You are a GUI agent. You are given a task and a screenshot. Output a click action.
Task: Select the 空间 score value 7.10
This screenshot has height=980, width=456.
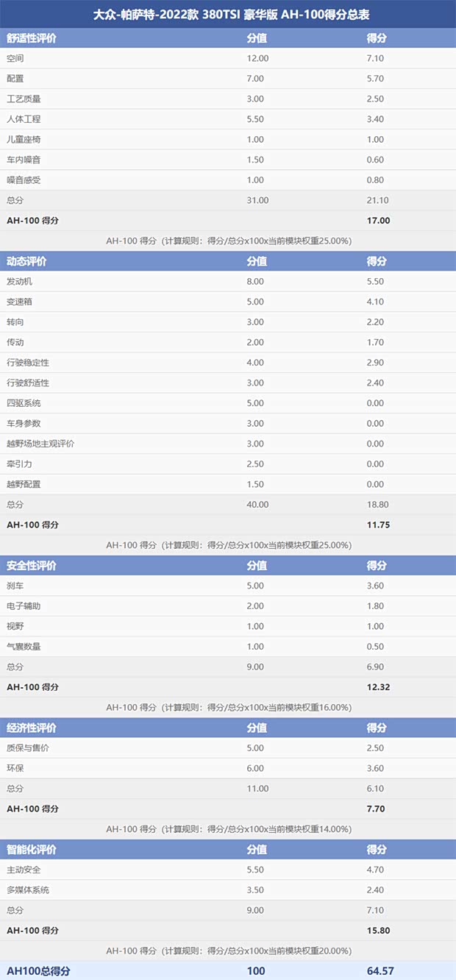(x=375, y=58)
